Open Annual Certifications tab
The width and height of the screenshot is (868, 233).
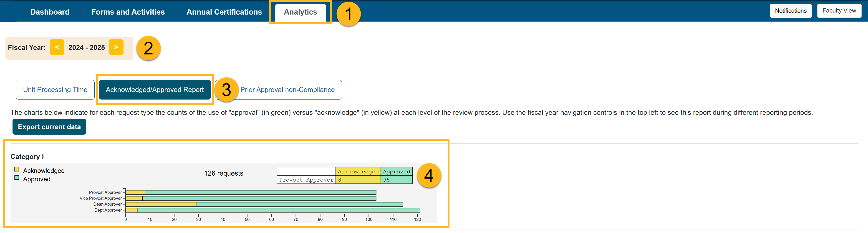(x=224, y=12)
